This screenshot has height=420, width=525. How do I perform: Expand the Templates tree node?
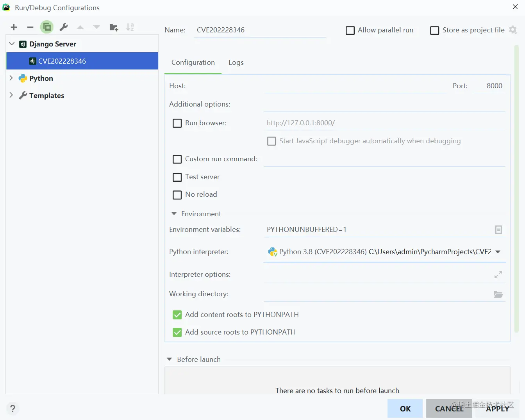[x=11, y=95]
